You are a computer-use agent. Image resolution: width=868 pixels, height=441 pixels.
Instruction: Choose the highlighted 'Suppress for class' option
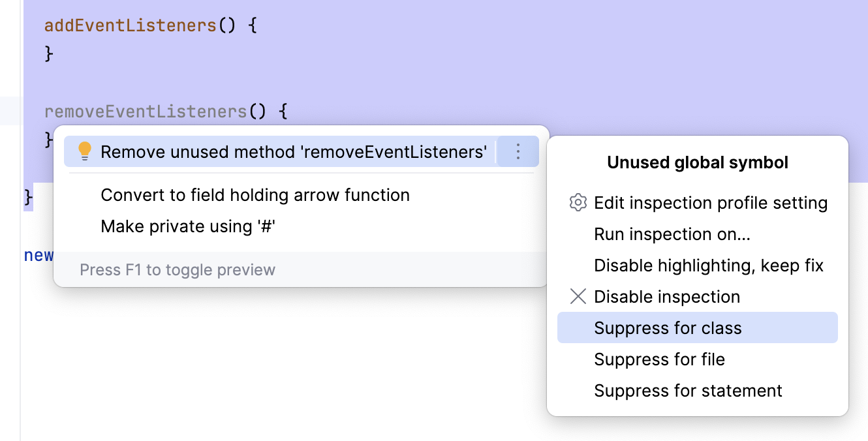[668, 328]
